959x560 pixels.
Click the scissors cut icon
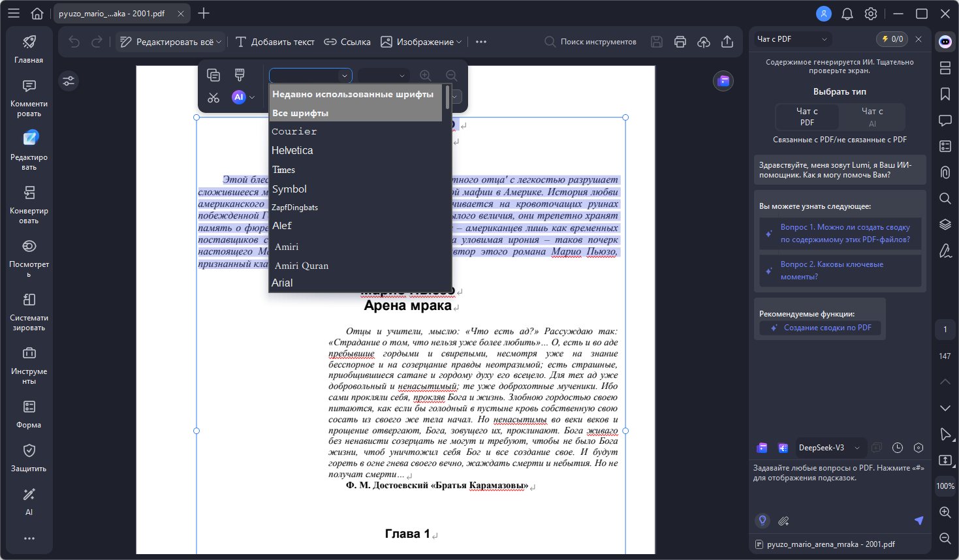[x=213, y=98]
